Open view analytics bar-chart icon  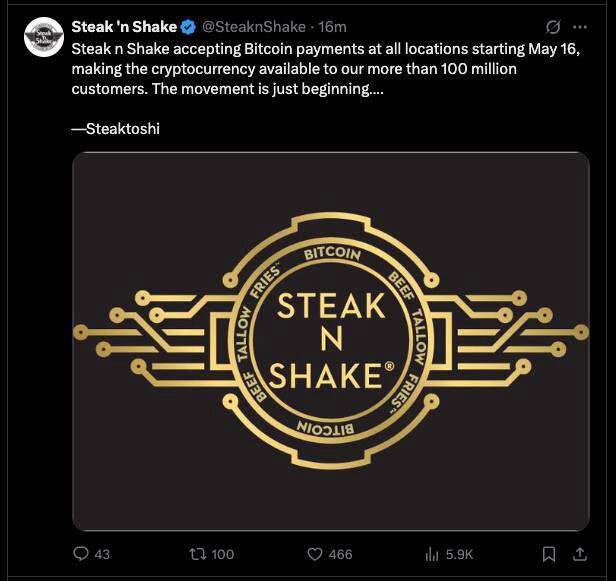[431, 554]
